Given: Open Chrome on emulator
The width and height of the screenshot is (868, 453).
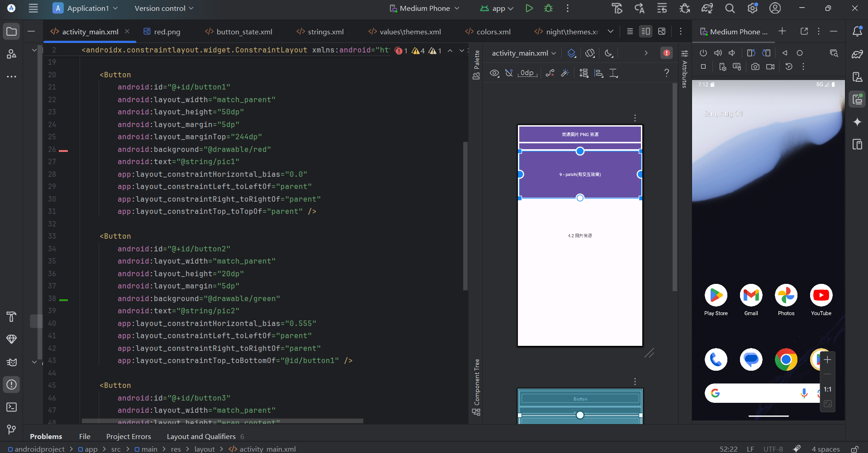Looking at the screenshot, I should [x=786, y=359].
